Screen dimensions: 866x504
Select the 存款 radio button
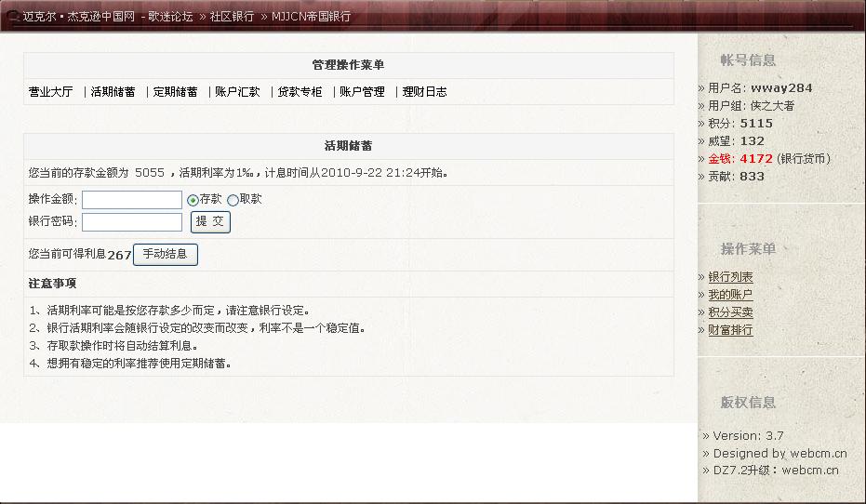tap(193, 200)
